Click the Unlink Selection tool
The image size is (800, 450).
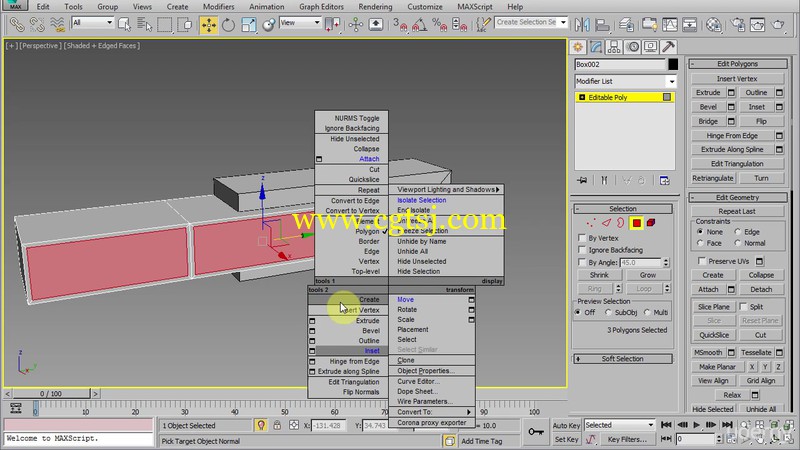(37, 24)
